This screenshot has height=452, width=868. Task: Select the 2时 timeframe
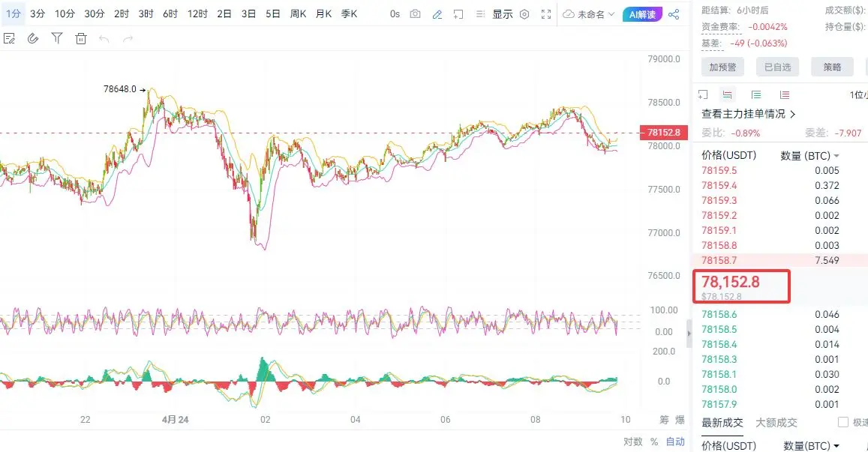[122, 13]
